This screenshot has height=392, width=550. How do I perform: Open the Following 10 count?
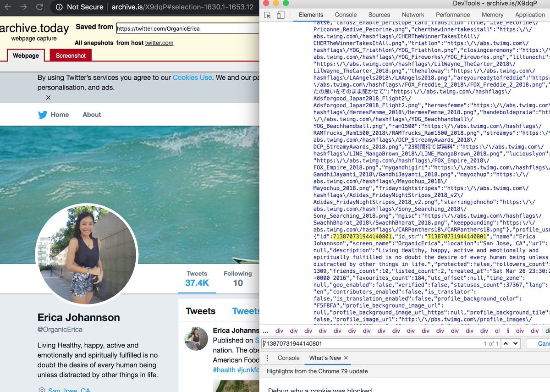237,279
